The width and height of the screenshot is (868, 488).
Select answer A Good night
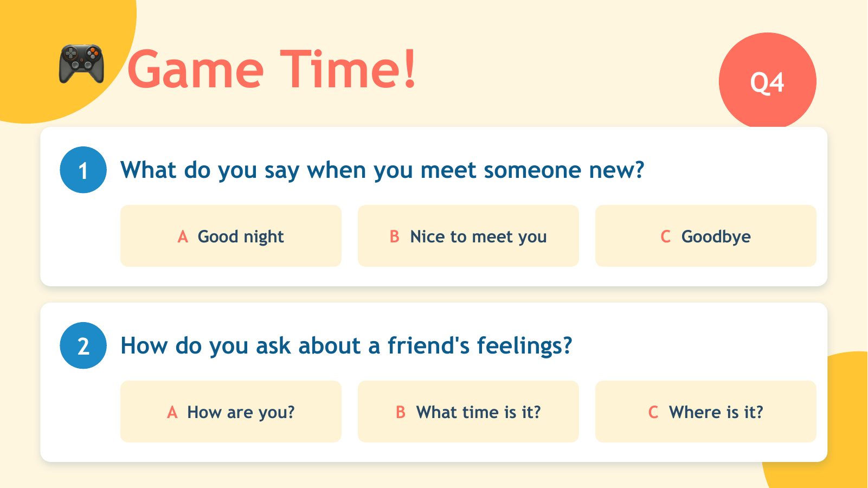231,236
